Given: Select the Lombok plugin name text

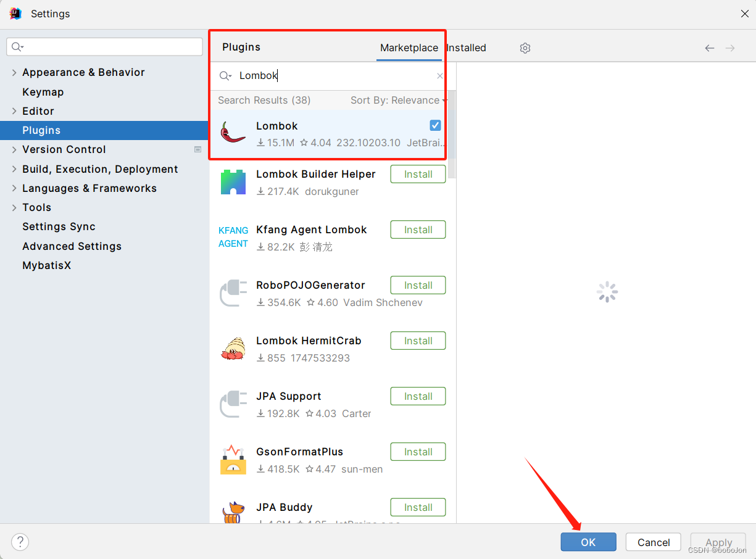Looking at the screenshot, I should point(277,126).
